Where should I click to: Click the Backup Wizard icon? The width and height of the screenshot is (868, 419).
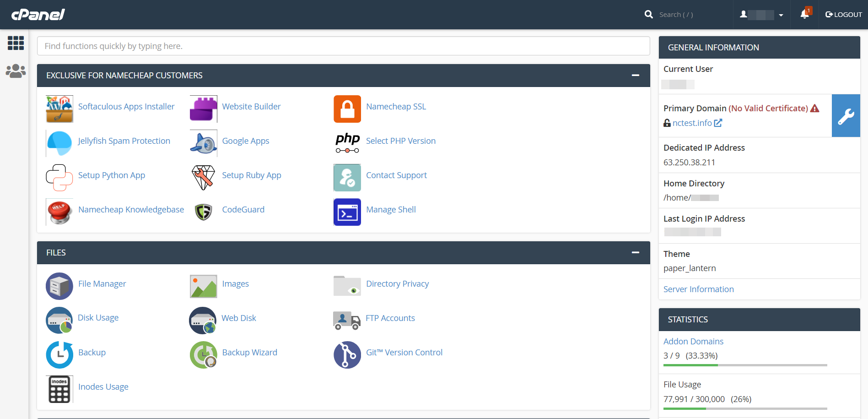tap(204, 355)
